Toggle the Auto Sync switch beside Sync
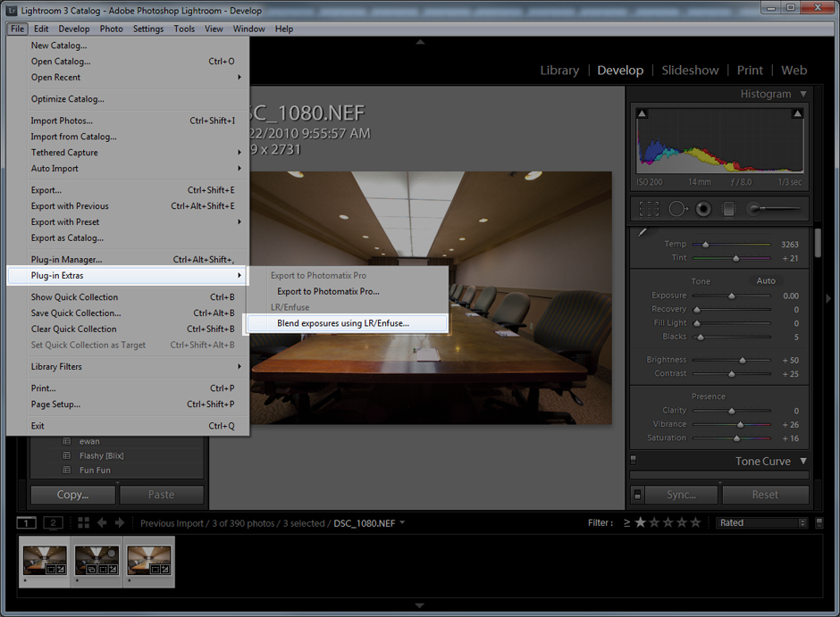 tap(637, 495)
